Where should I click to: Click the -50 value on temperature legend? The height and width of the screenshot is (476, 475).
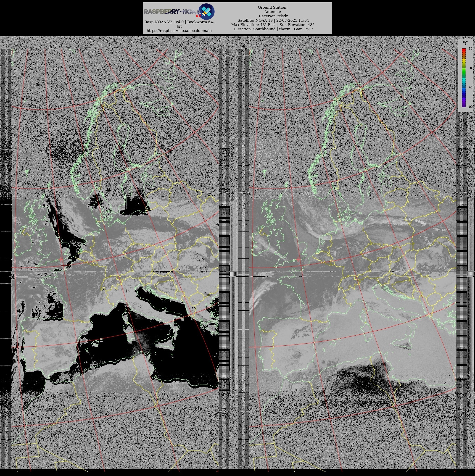click(x=470, y=88)
